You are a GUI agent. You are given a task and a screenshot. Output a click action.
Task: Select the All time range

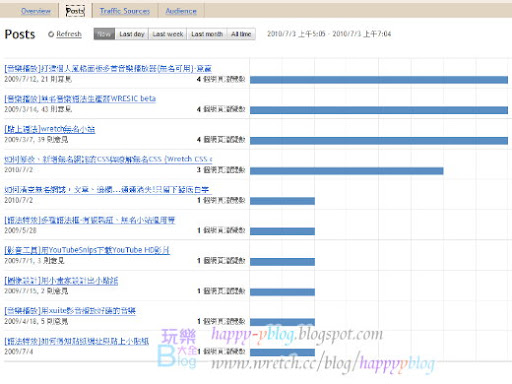click(x=241, y=34)
